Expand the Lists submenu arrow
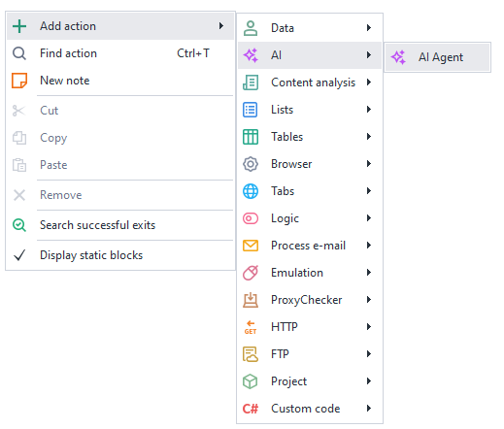 point(369,110)
